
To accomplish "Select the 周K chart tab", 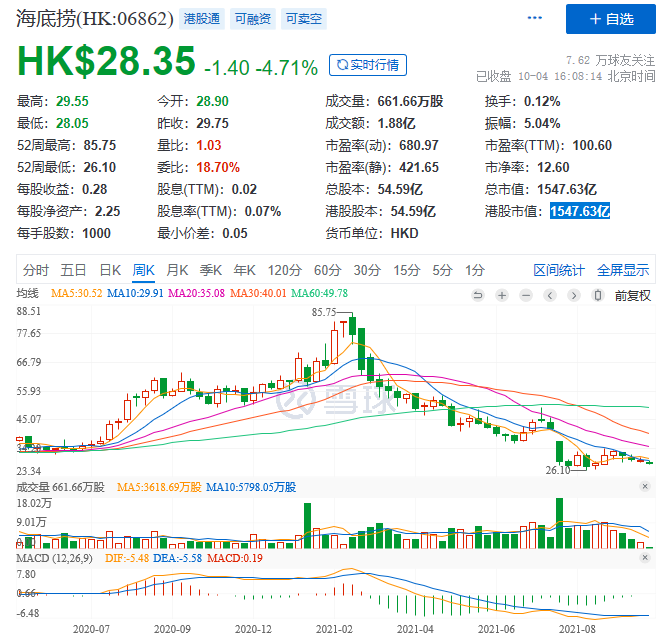I will (x=143, y=270).
